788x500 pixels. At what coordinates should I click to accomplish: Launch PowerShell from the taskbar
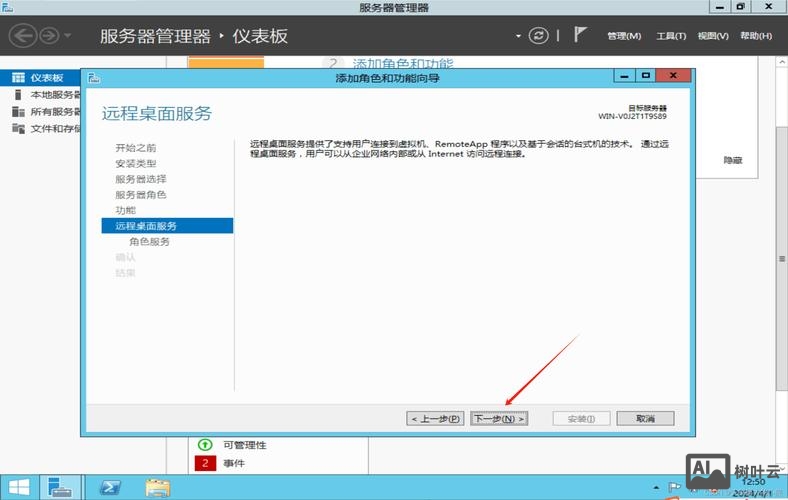111,487
